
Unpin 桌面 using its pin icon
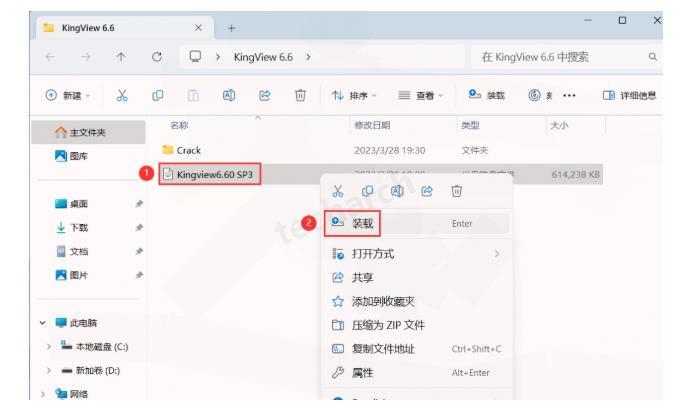click(139, 204)
